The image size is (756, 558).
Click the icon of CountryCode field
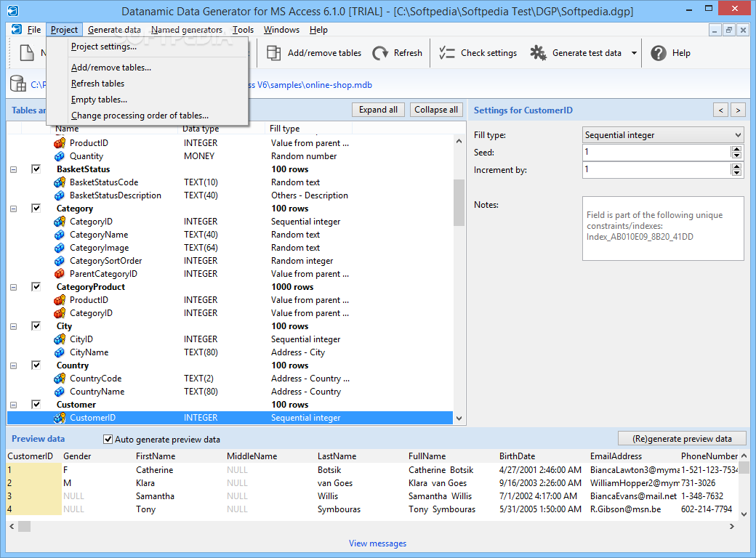pyautogui.click(x=60, y=379)
